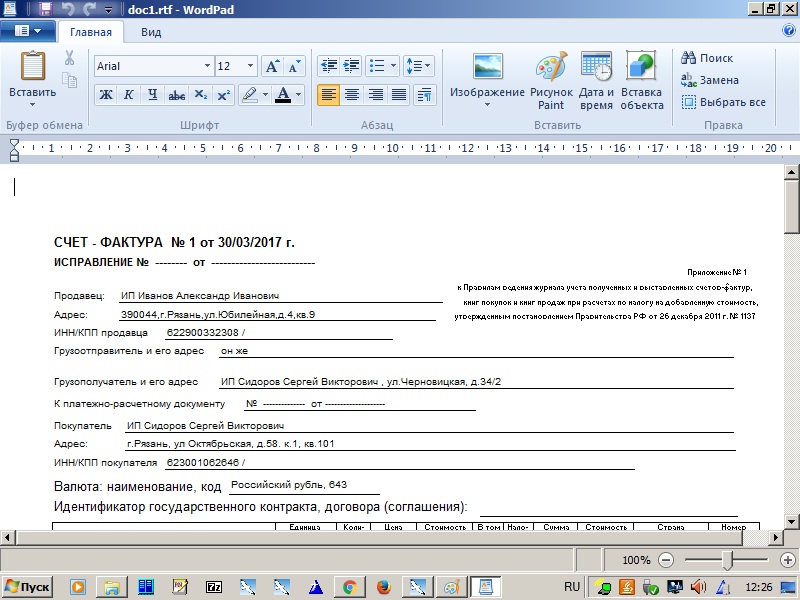Switch to the Вид (View) tab
Image resolution: width=800 pixels, height=600 pixels.
coord(151,32)
